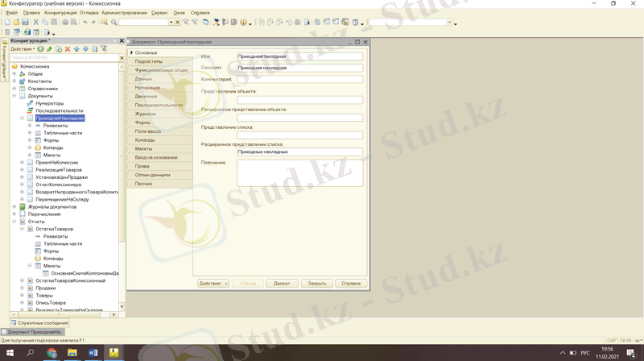
Task: Expand the Константы tree node
Action: [x=14, y=81]
